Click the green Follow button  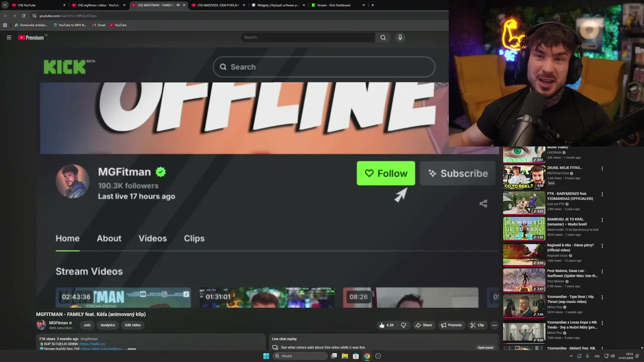tap(386, 173)
